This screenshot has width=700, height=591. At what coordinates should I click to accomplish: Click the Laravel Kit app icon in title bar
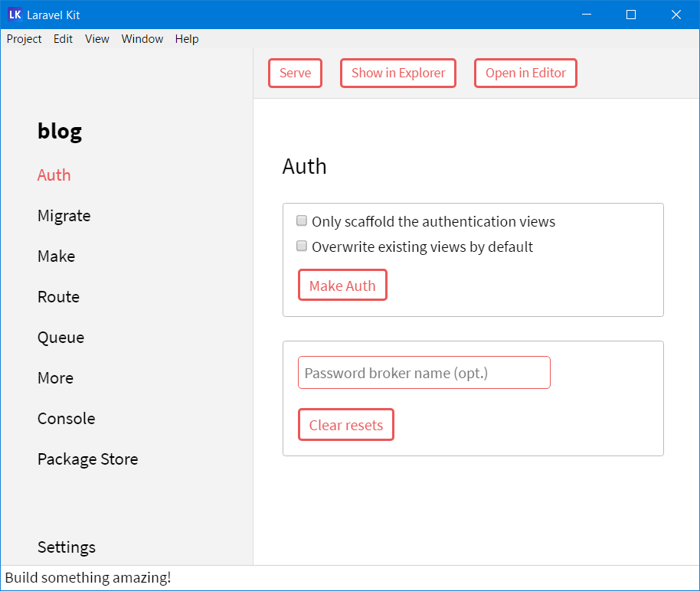(15, 15)
